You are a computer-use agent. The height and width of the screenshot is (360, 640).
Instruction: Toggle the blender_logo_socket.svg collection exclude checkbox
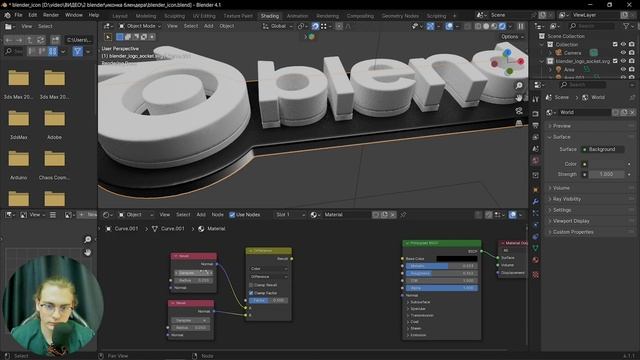pyautogui.click(x=615, y=61)
